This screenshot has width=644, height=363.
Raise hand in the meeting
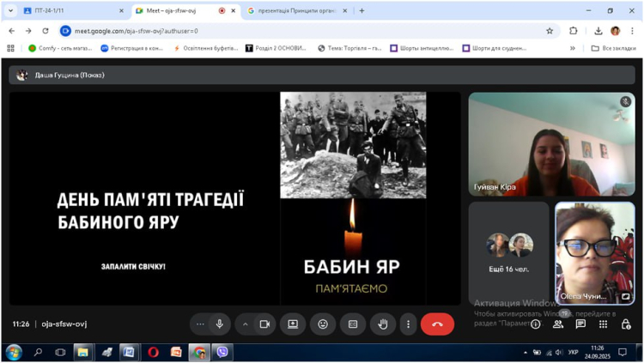point(383,324)
